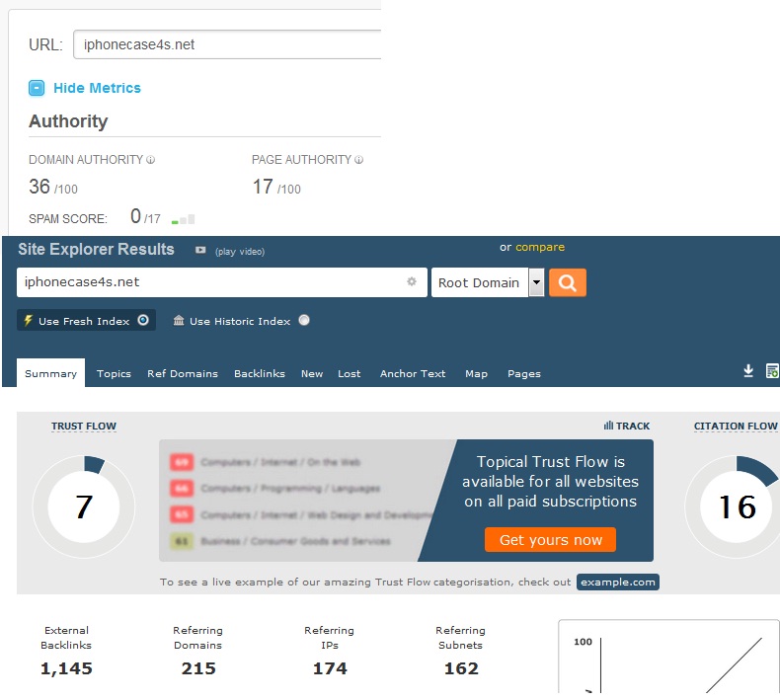Screen dimensions: 780x700
Task: Click the Citation Flow 16 dial
Action: point(733,506)
